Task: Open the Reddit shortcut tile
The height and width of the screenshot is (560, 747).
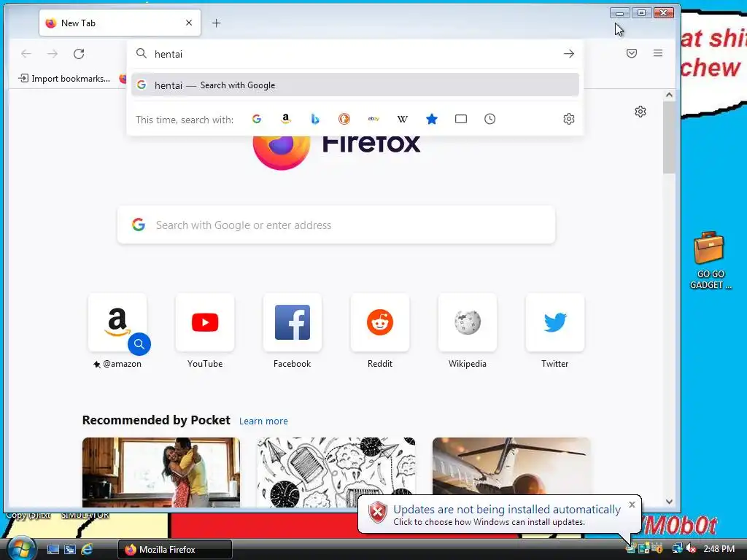Action: click(379, 322)
